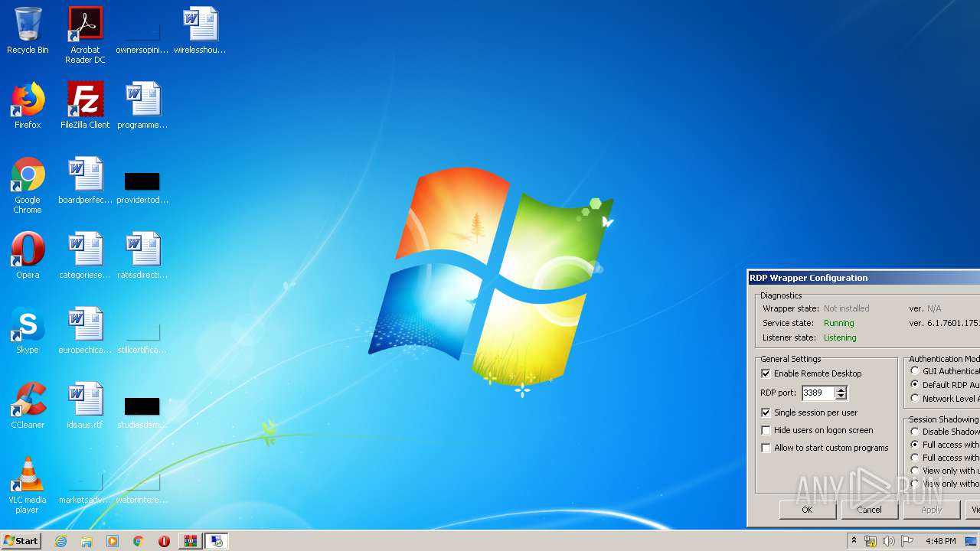Open CCleaner desktop shortcut
Viewport: 980px width, 551px height.
pyautogui.click(x=28, y=406)
